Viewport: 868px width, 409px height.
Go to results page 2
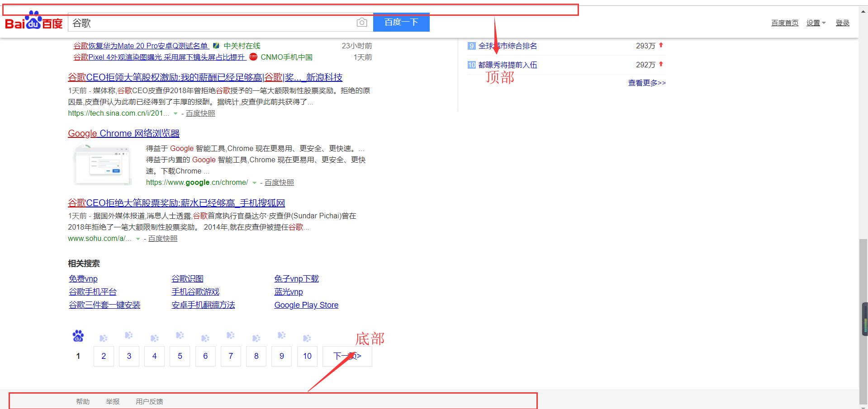click(x=104, y=356)
